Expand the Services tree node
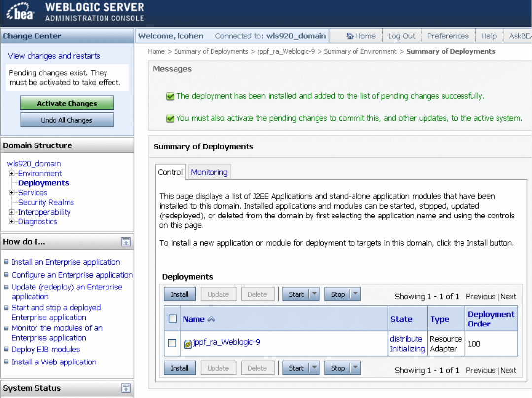This screenshot has height=398, width=532. click(12, 192)
